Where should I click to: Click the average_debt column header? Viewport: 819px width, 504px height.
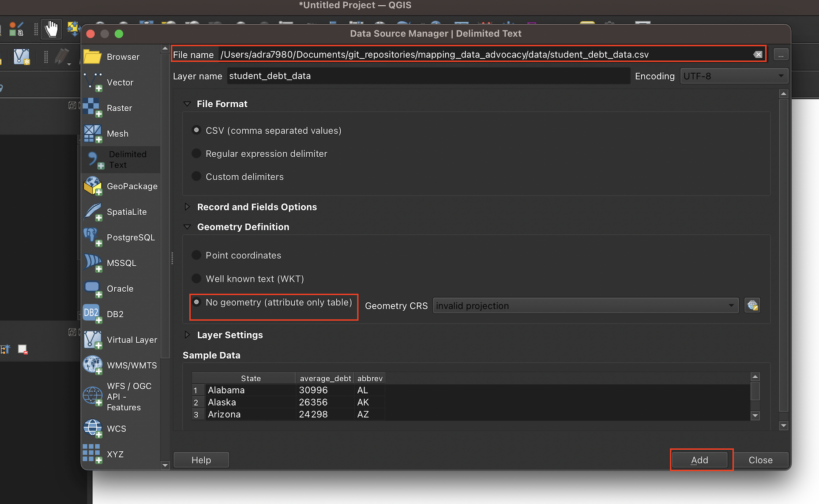click(325, 378)
